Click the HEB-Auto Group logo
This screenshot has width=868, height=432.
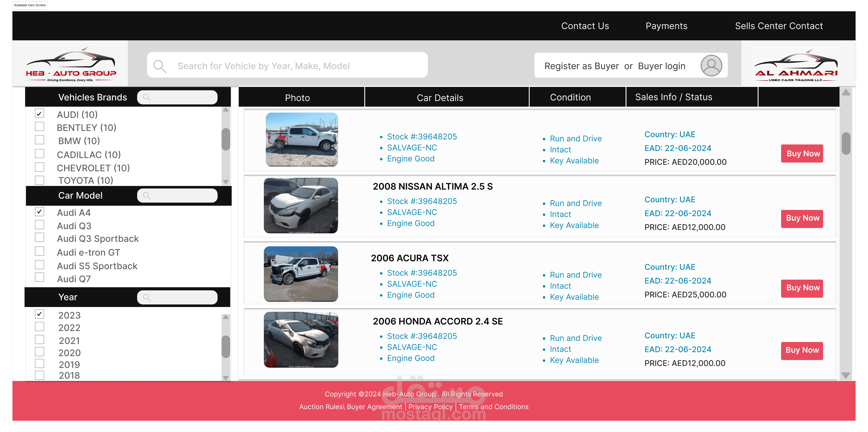[71, 63]
